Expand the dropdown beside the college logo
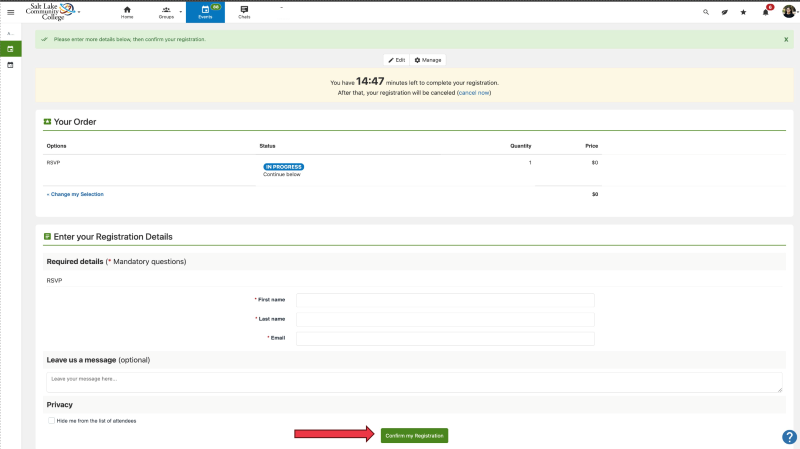 (81, 13)
